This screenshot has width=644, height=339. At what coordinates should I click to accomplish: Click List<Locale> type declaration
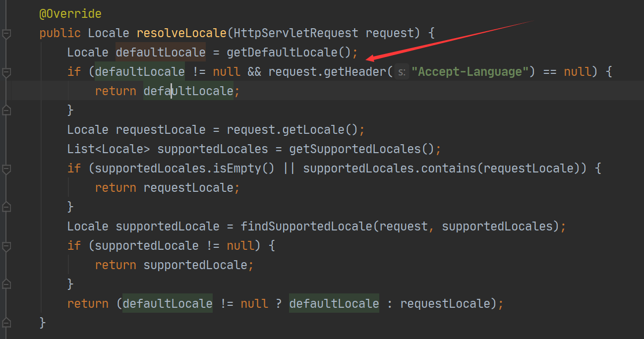[109, 149]
